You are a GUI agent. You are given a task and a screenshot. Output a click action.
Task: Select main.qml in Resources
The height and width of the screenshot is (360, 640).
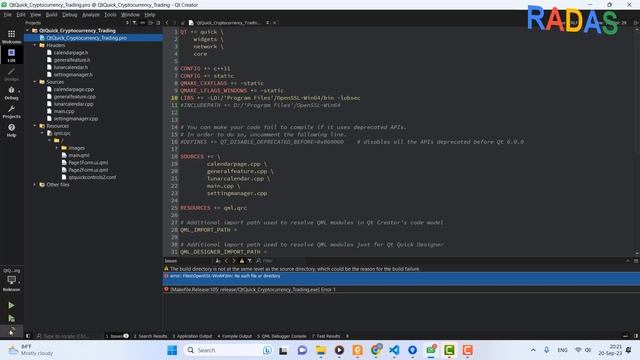tap(78, 155)
